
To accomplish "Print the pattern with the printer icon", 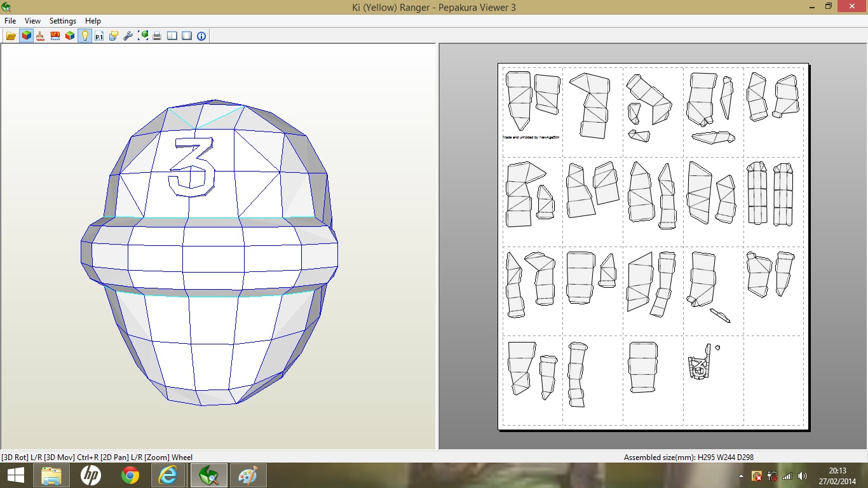I will [158, 36].
